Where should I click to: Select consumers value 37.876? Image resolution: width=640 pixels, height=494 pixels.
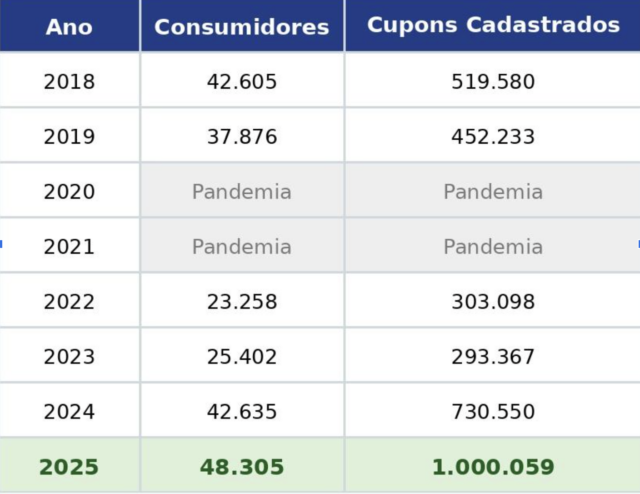(241, 137)
